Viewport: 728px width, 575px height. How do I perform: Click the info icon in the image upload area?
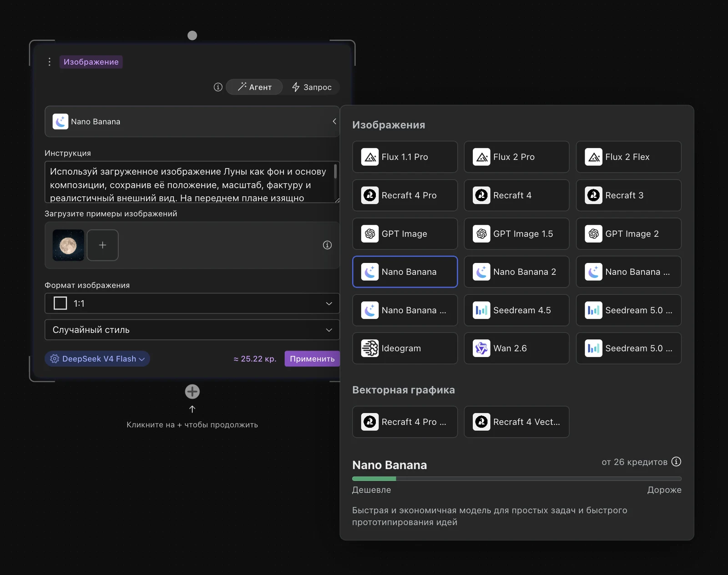(327, 245)
